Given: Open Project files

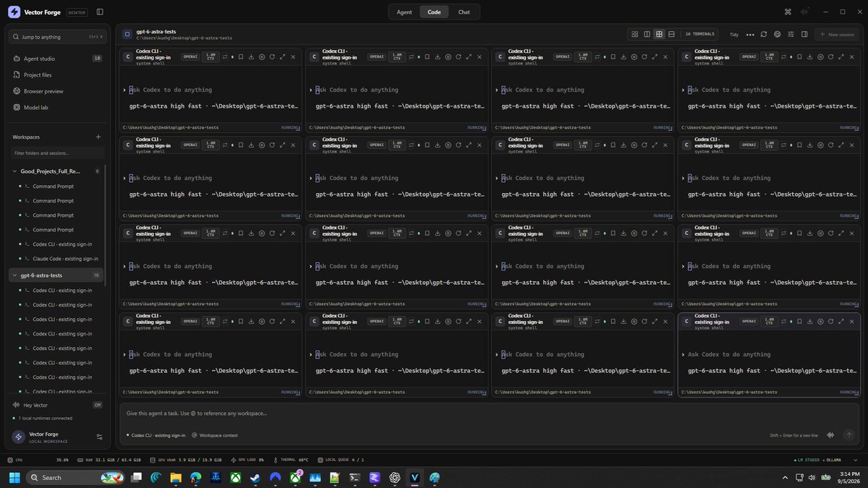Looking at the screenshot, I should (57, 74).
